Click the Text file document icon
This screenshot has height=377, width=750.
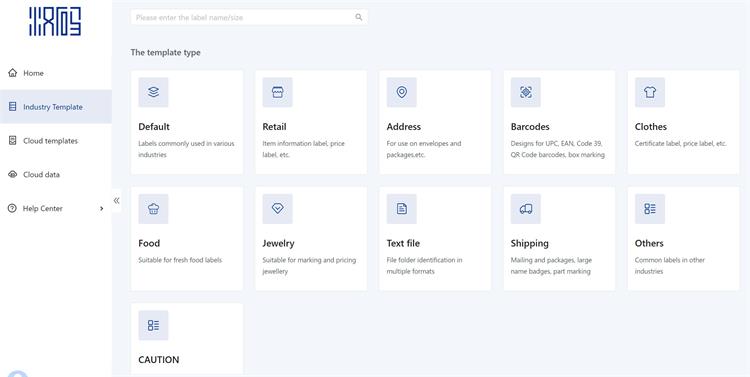point(402,209)
